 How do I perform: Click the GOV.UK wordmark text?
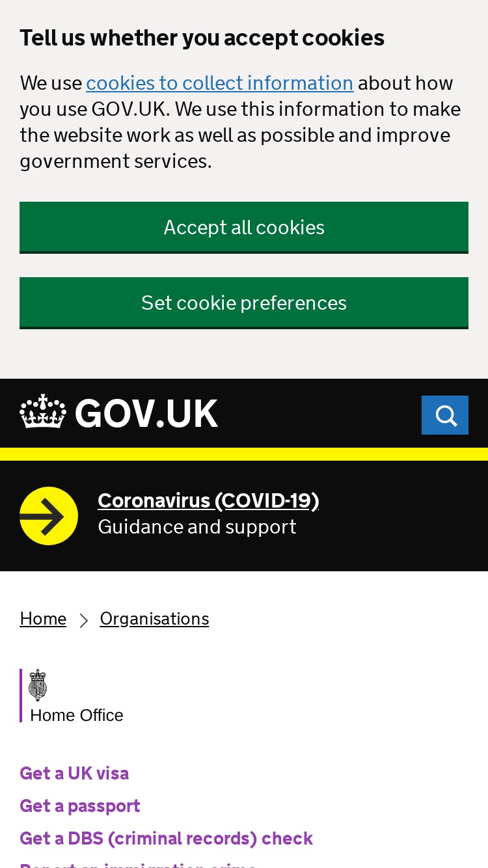coord(146,414)
